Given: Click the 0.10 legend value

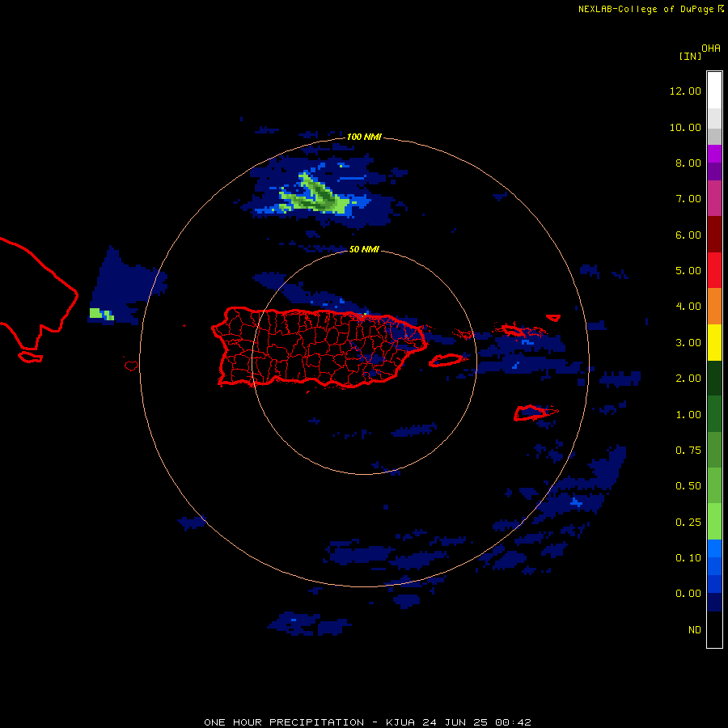Looking at the screenshot, I should (x=688, y=558).
